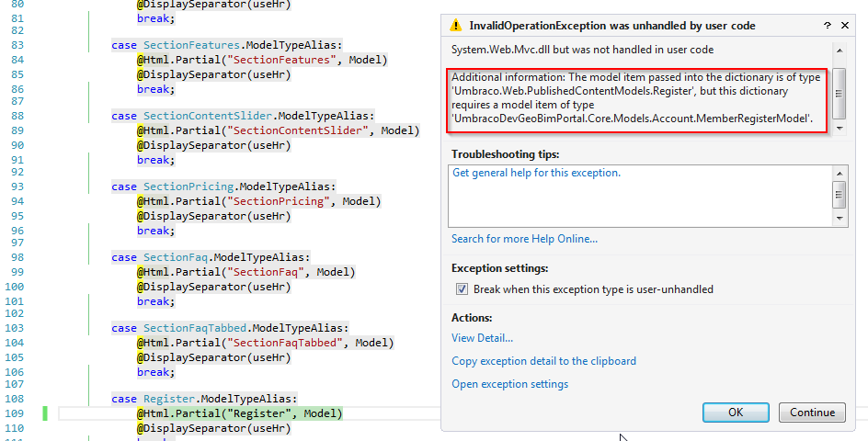Click highlighted Html.Partial Register code line
The image size is (868, 441).
pos(239,413)
